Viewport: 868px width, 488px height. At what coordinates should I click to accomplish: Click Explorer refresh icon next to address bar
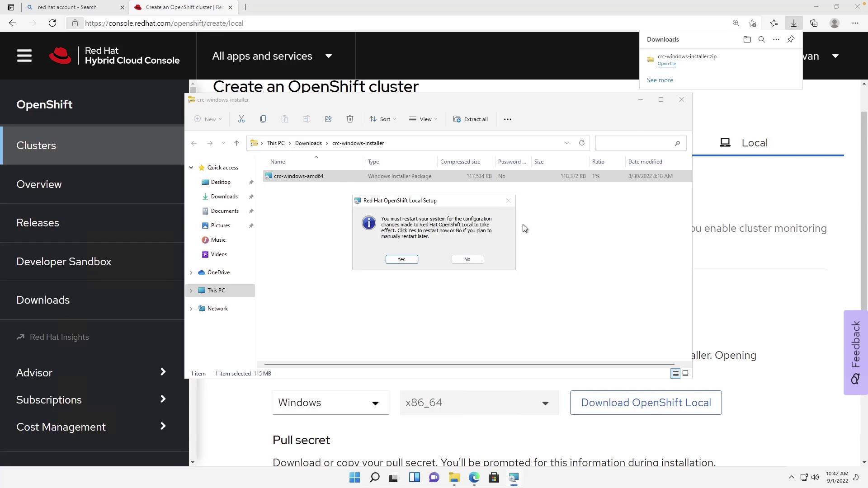coord(582,143)
